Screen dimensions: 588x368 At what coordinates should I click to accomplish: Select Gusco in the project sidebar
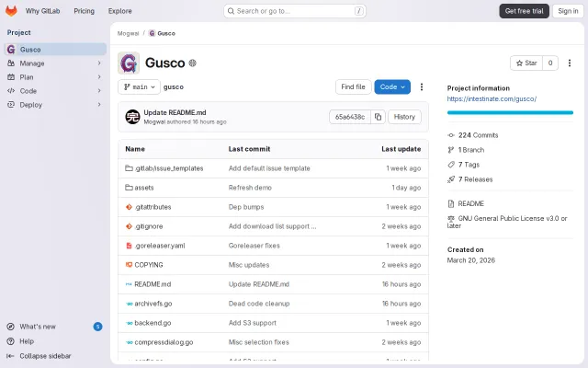pyautogui.click(x=55, y=49)
